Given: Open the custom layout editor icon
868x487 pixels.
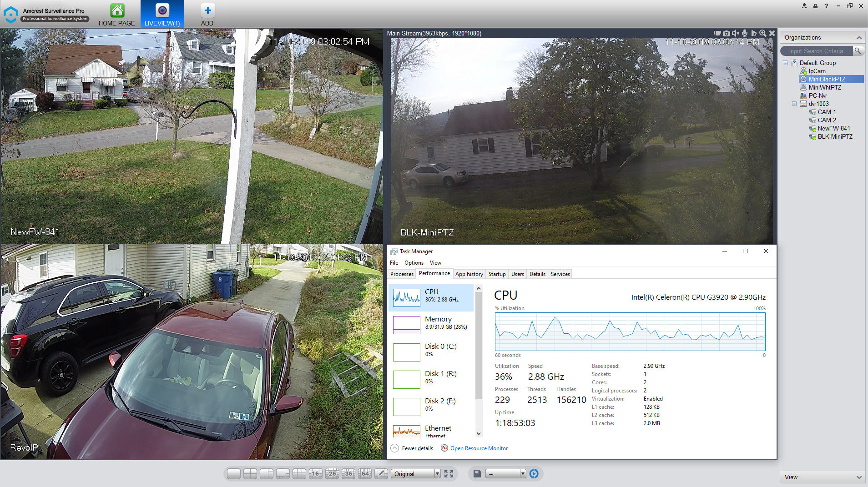Looking at the screenshot, I should pos(381,474).
